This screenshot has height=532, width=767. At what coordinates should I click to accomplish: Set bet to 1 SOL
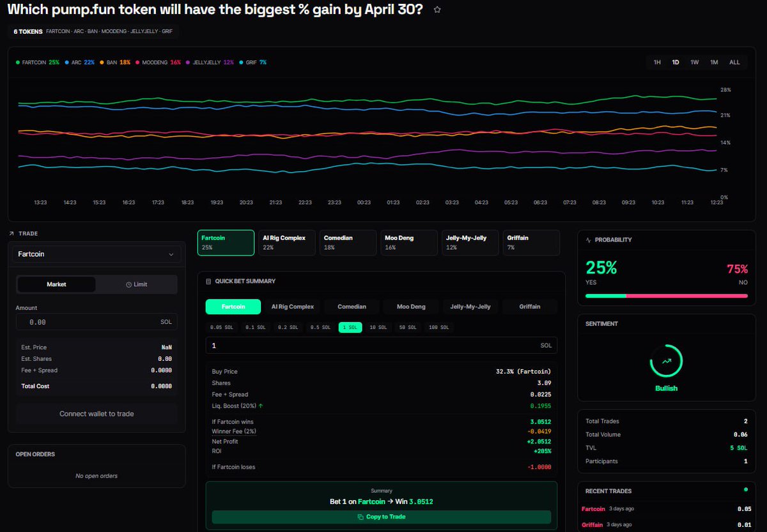pyautogui.click(x=350, y=327)
